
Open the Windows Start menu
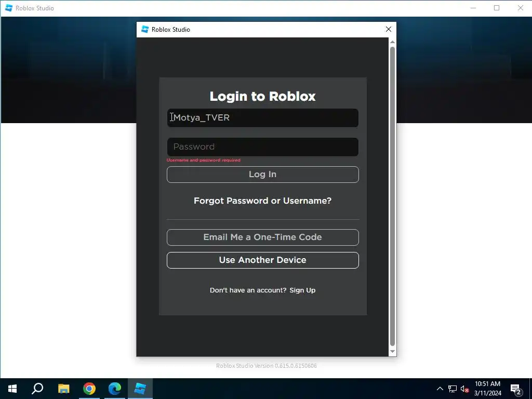12,389
